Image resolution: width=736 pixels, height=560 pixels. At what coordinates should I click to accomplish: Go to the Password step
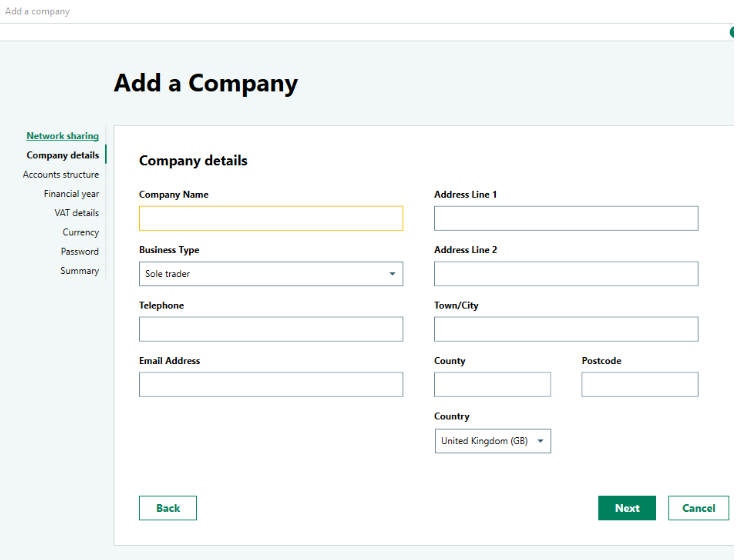pos(80,252)
